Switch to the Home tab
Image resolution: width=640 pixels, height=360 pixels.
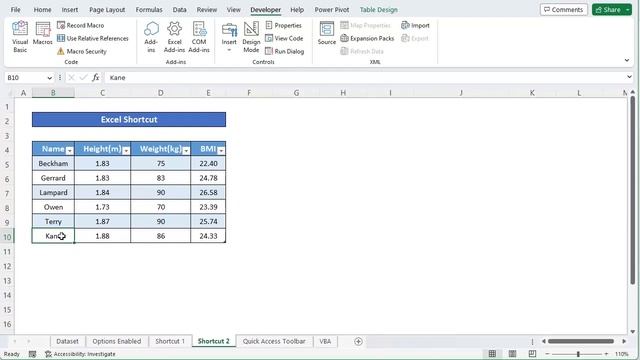coord(42,9)
